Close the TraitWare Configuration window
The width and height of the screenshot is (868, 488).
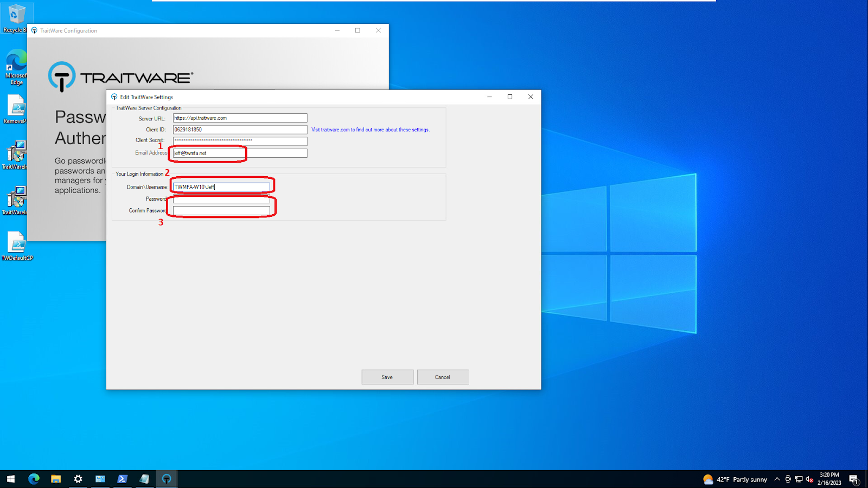[378, 30]
